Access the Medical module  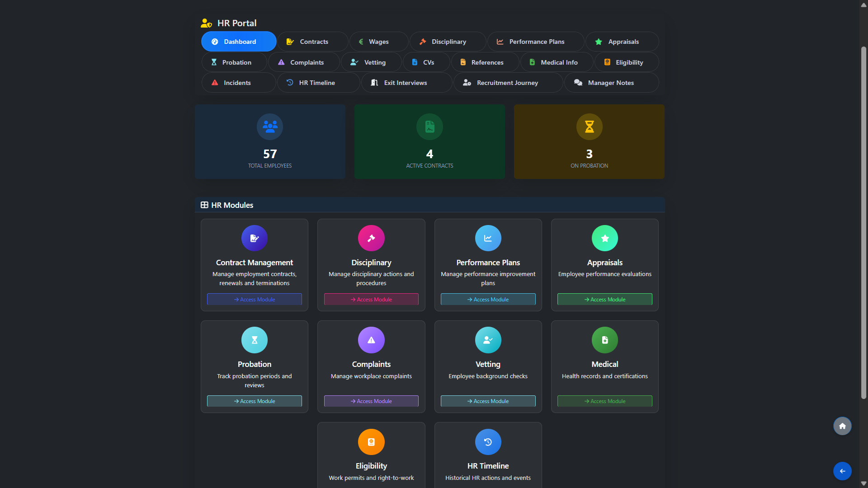605,401
